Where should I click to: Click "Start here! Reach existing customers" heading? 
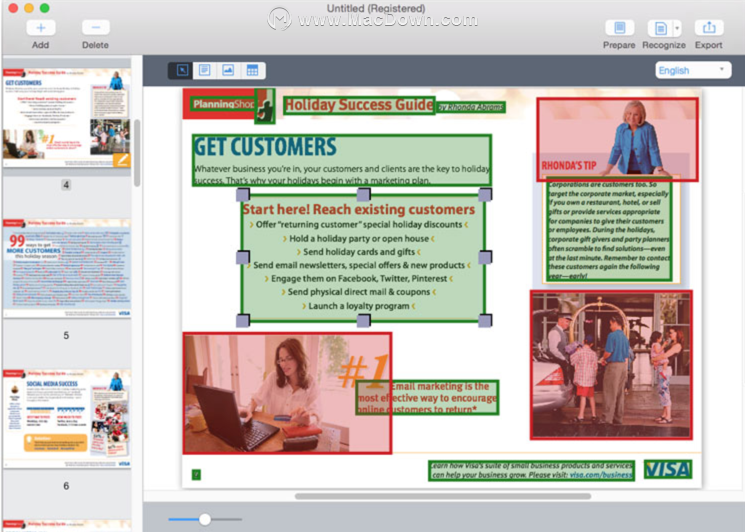359,209
